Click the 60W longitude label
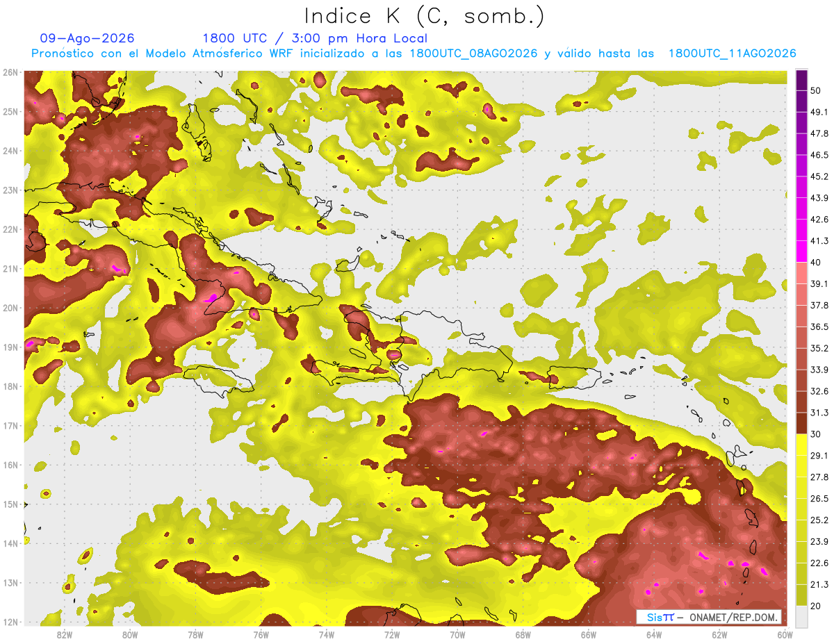This screenshot has height=644, width=834. 785,634
